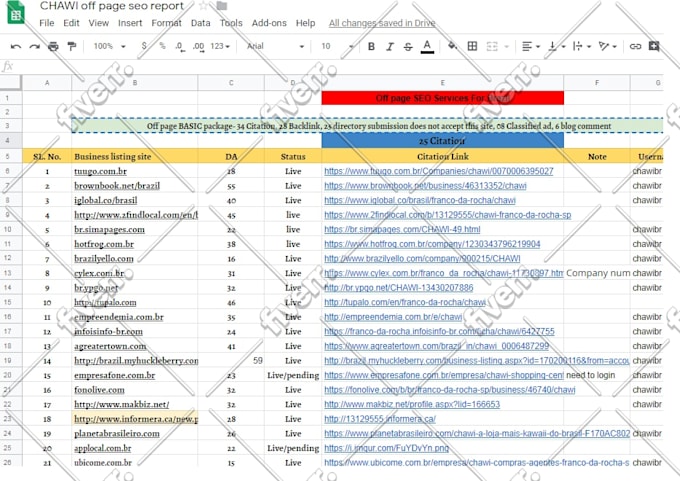Toggle strikethrough formatting

click(x=408, y=46)
